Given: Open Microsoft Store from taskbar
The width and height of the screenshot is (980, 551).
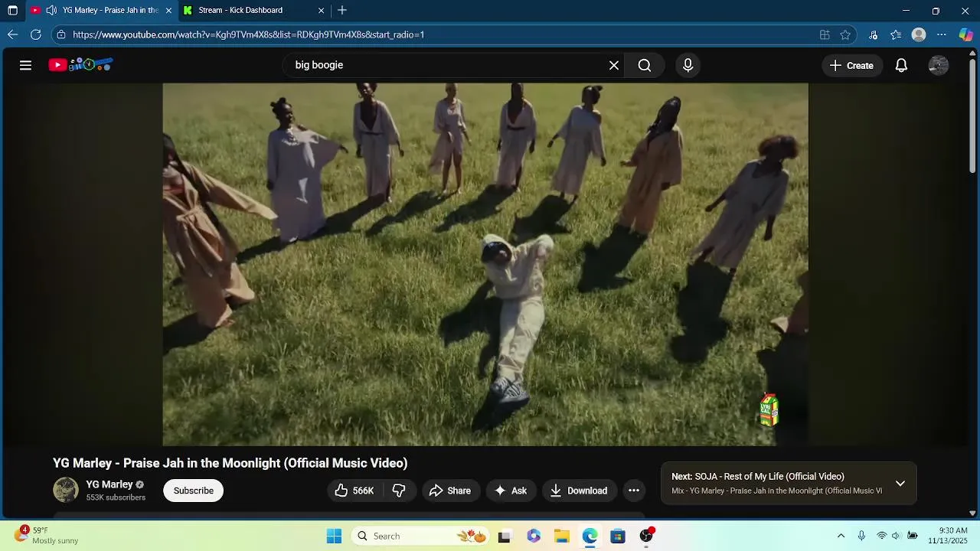Looking at the screenshot, I should (618, 536).
